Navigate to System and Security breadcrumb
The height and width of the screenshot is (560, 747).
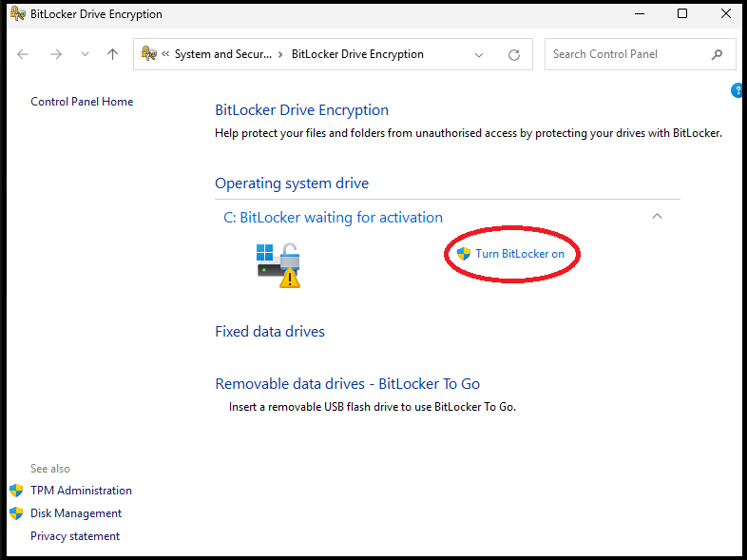click(x=222, y=54)
